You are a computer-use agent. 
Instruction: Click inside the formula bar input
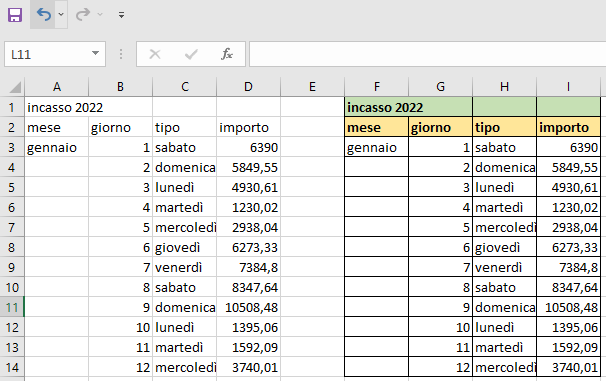[427, 54]
